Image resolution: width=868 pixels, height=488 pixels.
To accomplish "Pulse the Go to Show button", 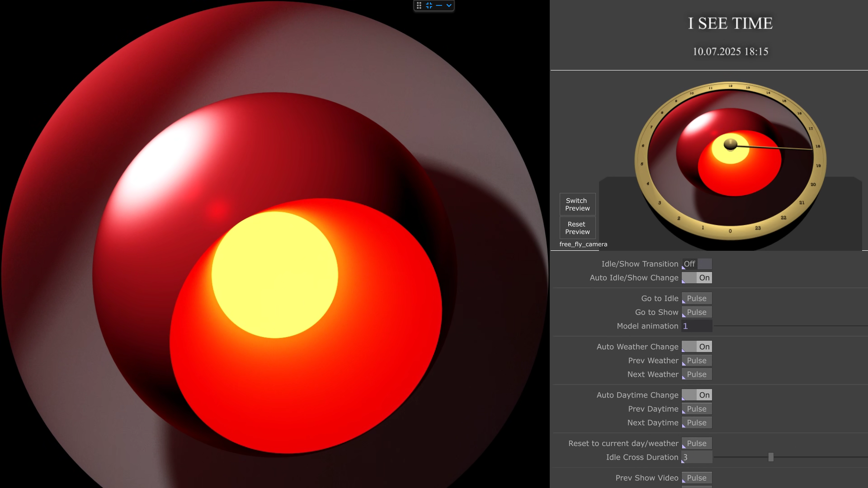I will 697,312.
